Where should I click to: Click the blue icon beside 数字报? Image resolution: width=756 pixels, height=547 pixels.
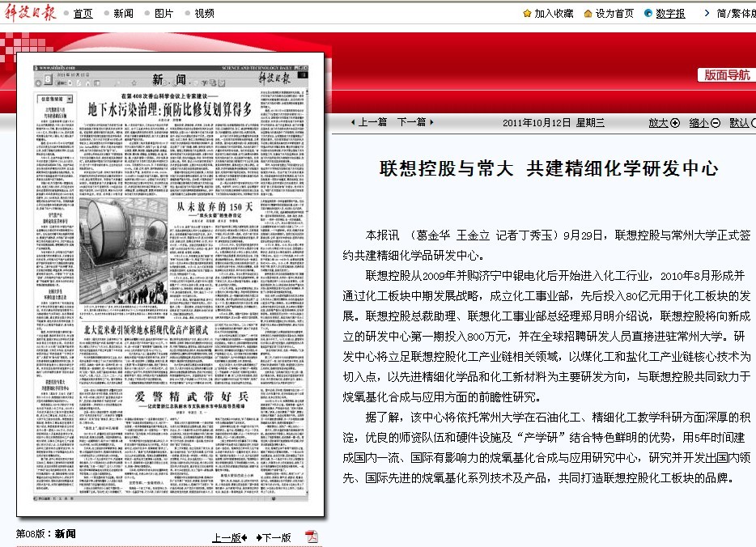pos(648,13)
